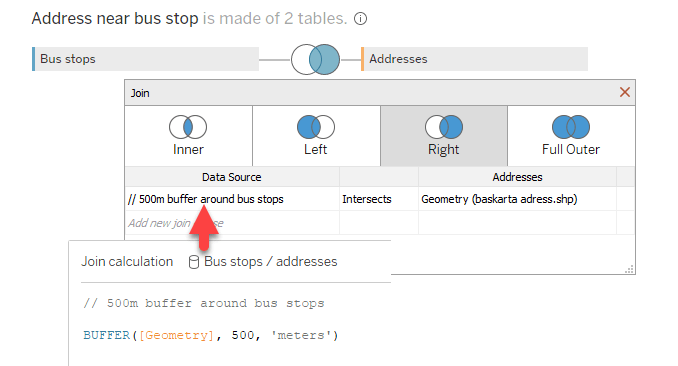The image size is (678, 366).
Task: Open the Intersects operator dropdown
Action: [379, 199]
